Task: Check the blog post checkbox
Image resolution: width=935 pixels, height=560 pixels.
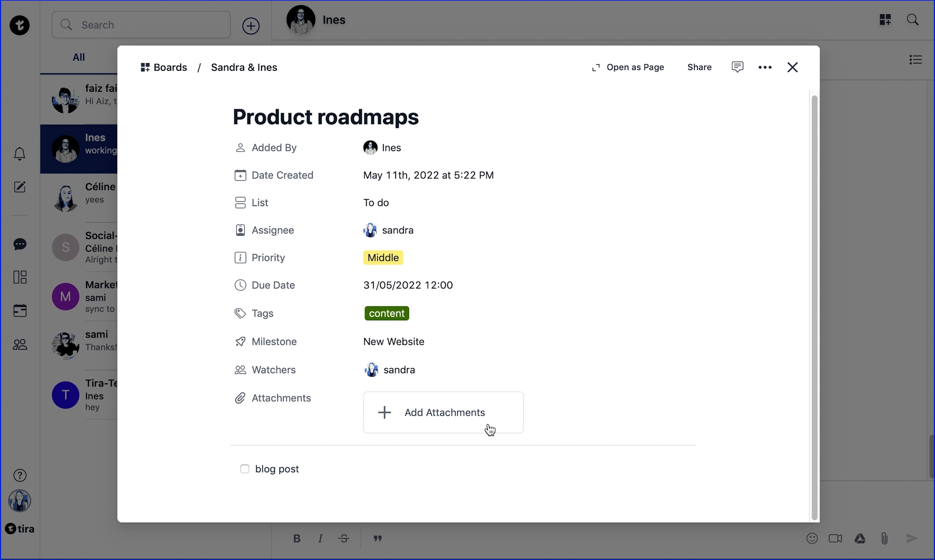Action: tap(245, 469)
